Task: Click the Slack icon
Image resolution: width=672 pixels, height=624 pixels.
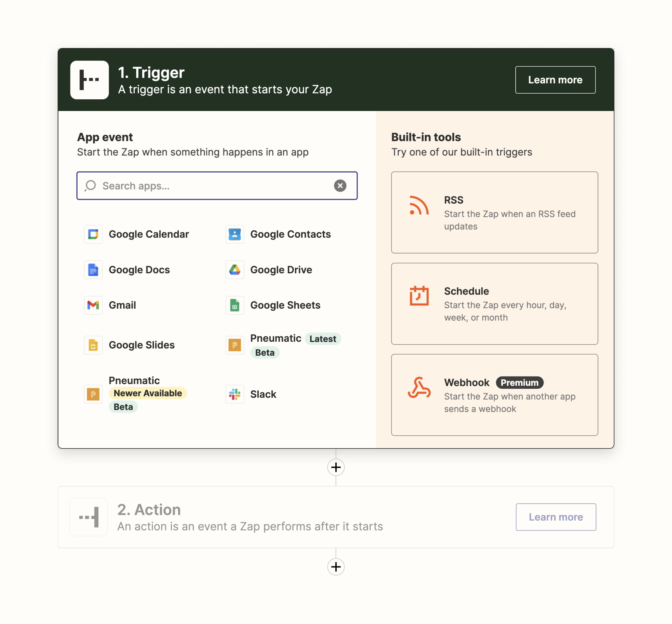Action: tap(235, 394)
